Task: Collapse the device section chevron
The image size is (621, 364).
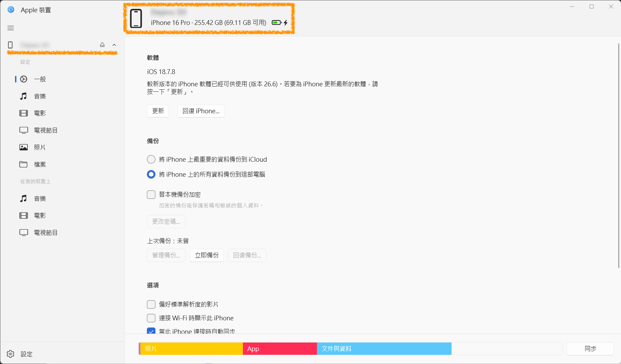Action: click(x=114, y=45)
